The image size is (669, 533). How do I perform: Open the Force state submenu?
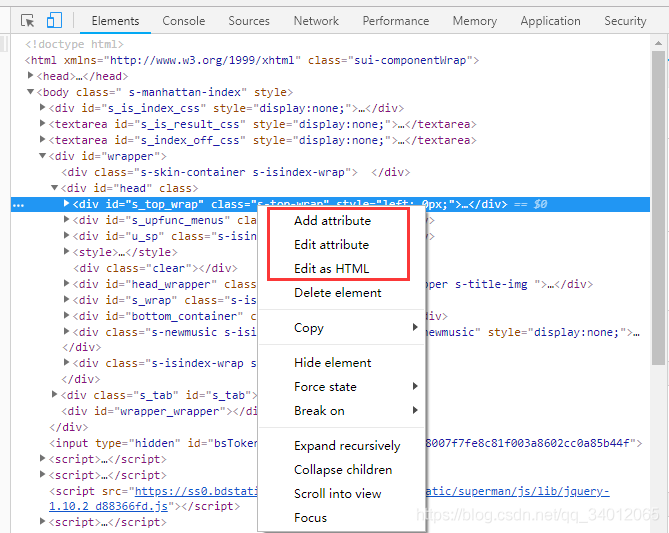[x=341, y=387]
